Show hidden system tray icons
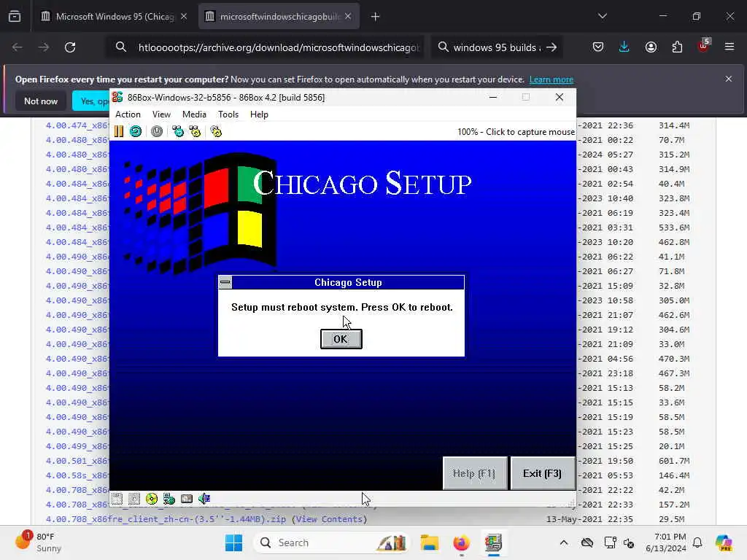Viewport: 747px width, 560px height. 564,542
